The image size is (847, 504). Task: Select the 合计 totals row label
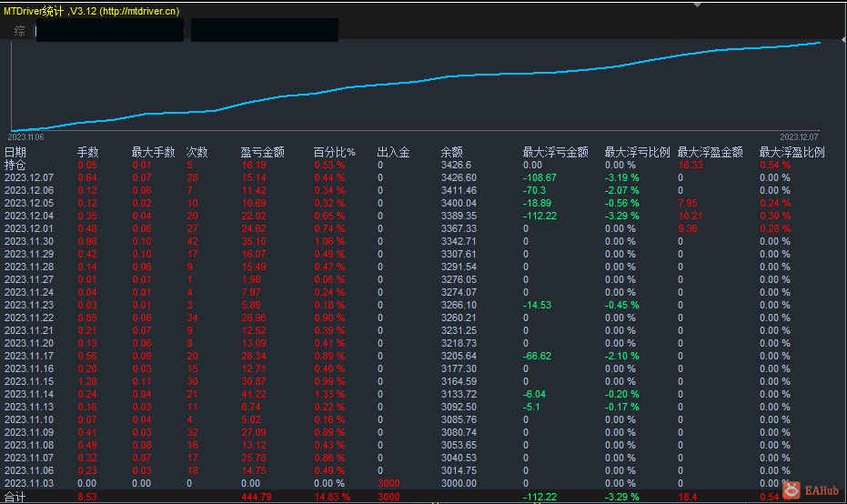15,497
